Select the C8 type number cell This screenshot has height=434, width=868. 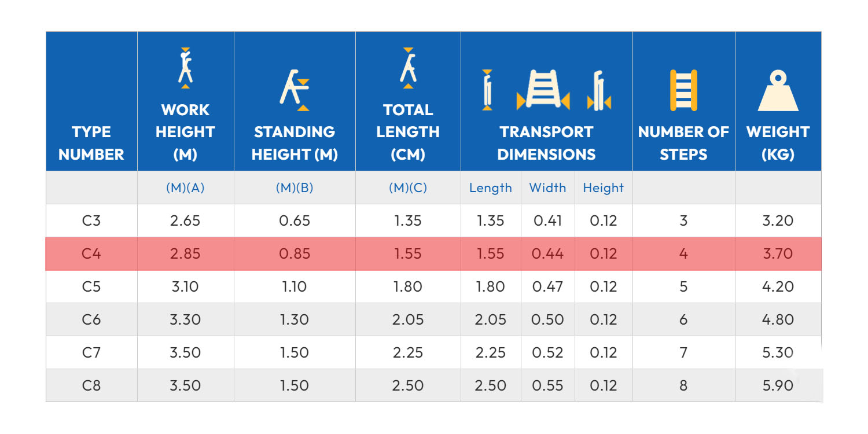pyautogui.click(x=91, y=385)
